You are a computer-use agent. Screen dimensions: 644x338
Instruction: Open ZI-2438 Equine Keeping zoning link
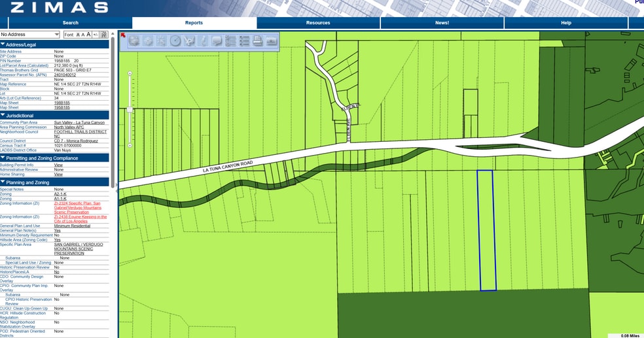(x=80, y=219)
